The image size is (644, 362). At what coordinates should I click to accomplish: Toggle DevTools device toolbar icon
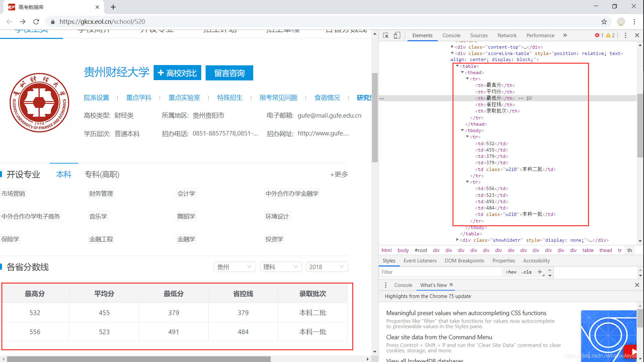(x=397, y=36)
